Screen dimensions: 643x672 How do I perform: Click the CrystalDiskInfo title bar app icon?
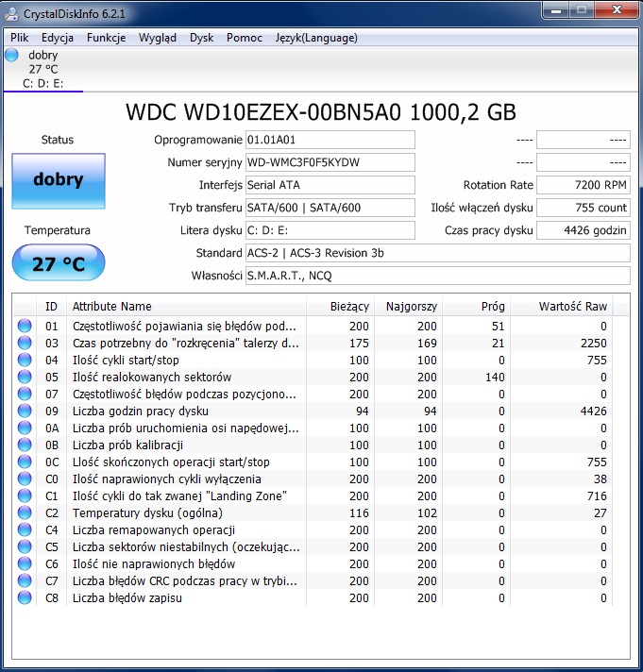11,14
